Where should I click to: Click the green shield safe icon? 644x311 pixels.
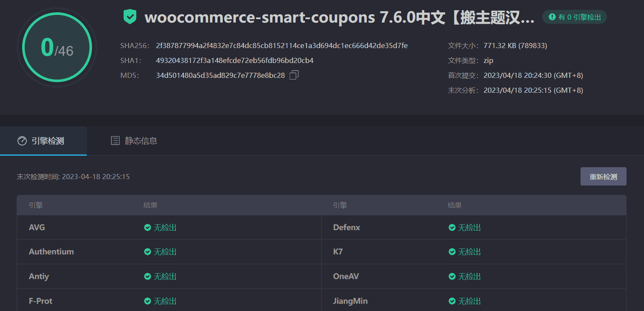pyautogui.click(x=130, y=17)
